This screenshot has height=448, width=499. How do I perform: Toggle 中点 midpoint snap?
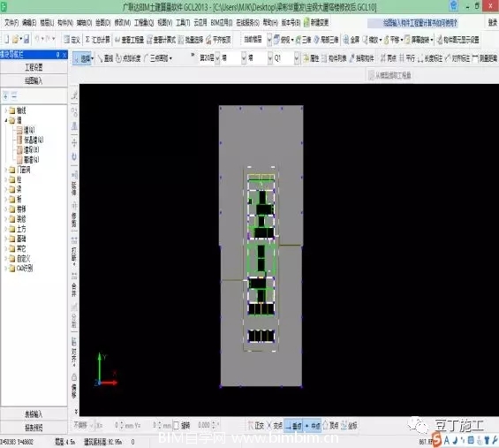312,425
